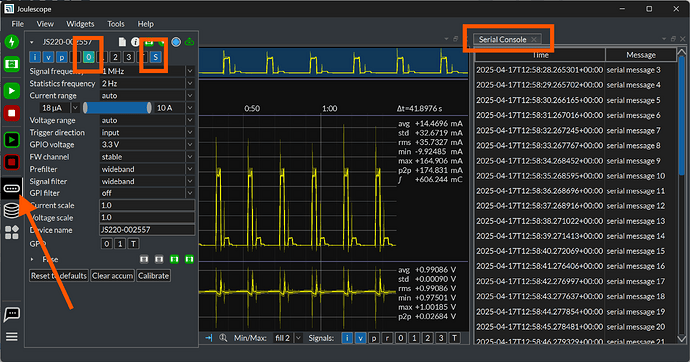Click the zoom magnifier icon below waveform
This screenshot has height=362, width=690.
pos(223,338)
